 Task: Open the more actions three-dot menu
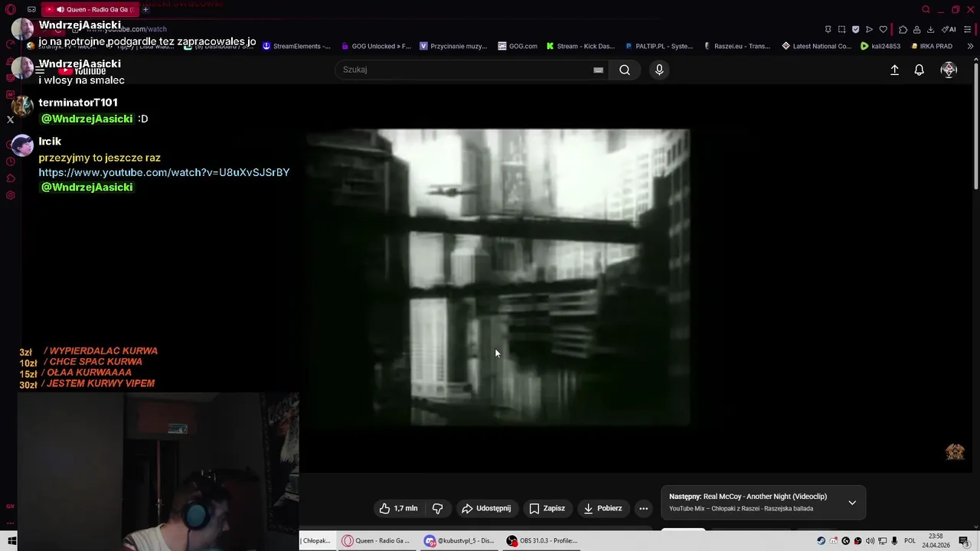pyautogui.click(x=643, y=508)
